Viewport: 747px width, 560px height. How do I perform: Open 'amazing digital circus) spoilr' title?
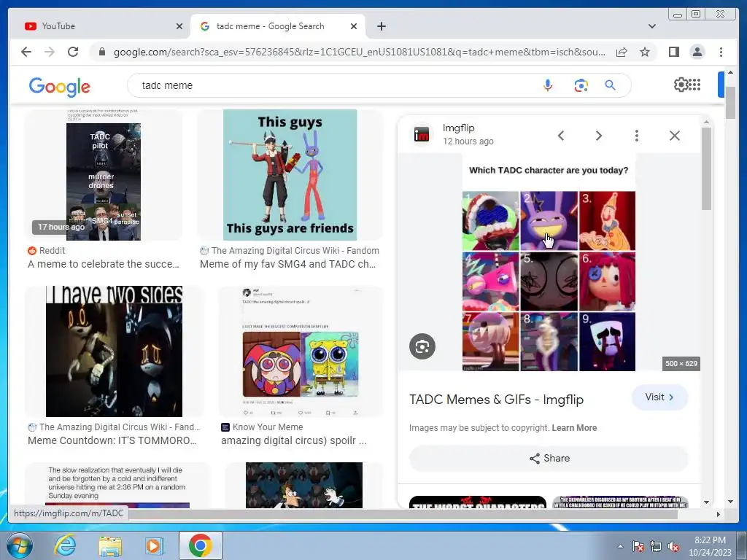coord(294,440)
